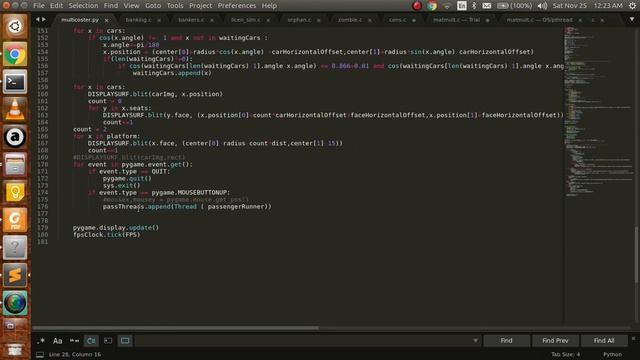The width and height of the screenshot is (640, 360).
Task: Toggle whole word matching in find panel
Action: pos(74,340)
